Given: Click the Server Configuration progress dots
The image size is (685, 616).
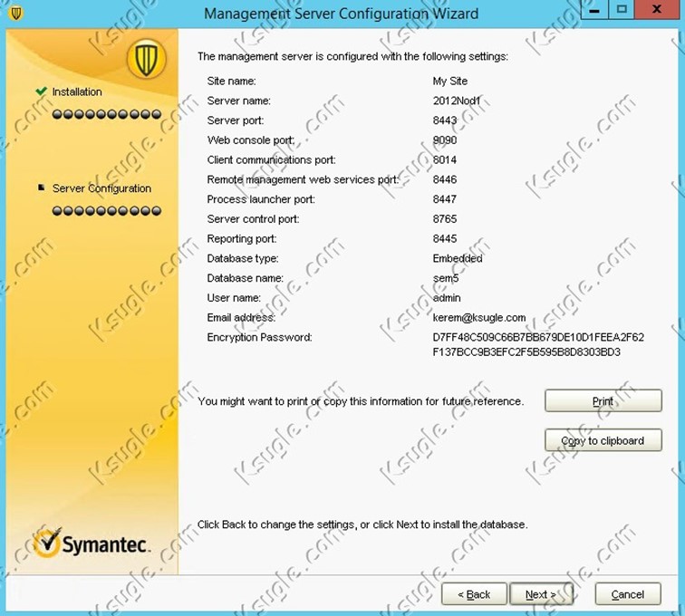Looking at the screenshot, I should click(x=107, y=211).
